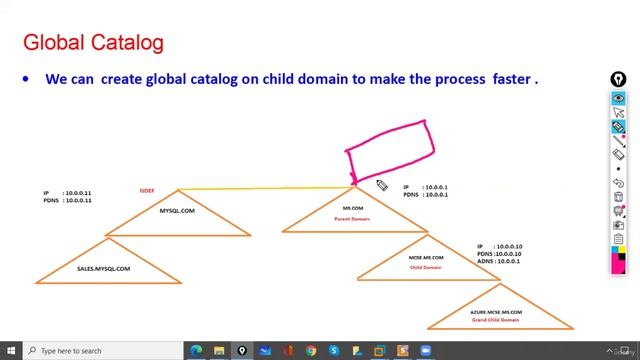Click the Type here to search box

tap(103, 351)
